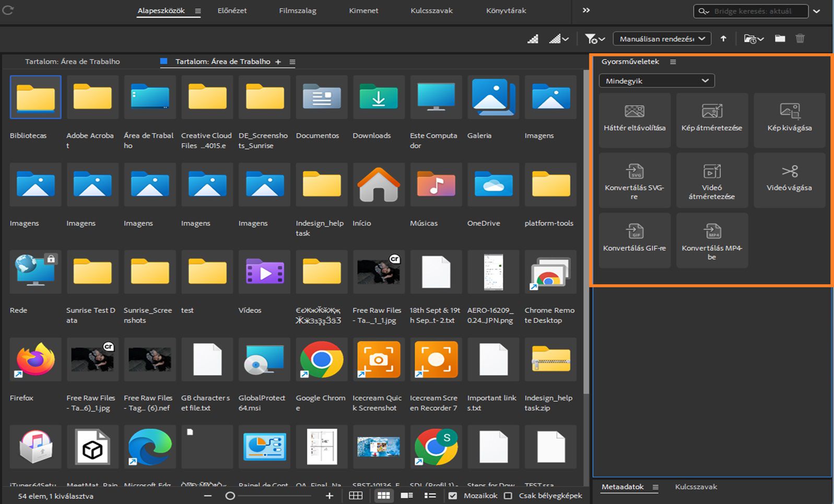This screenshot has width=834, height=504.
Task: Decrease thumbnail size with minus button
Action: [208, 496]
